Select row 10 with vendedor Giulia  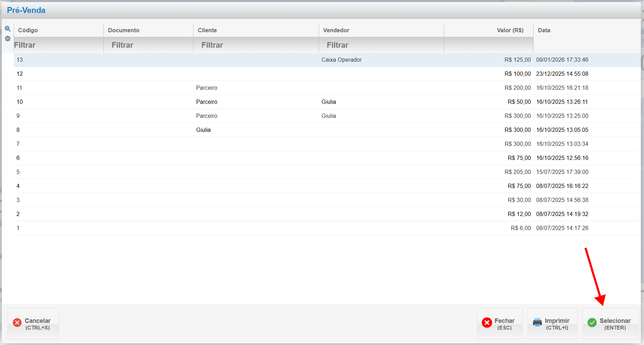(x=328, y=102)
